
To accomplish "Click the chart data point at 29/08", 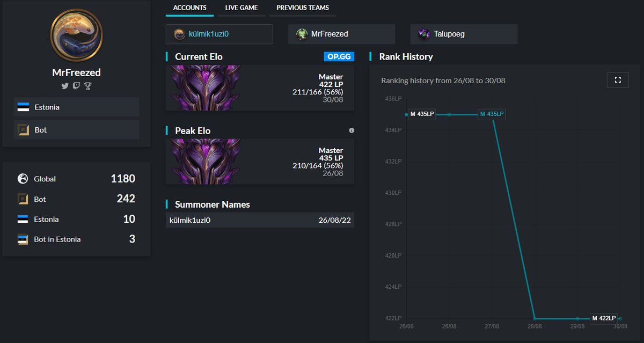I will click(x=577, y=319).
